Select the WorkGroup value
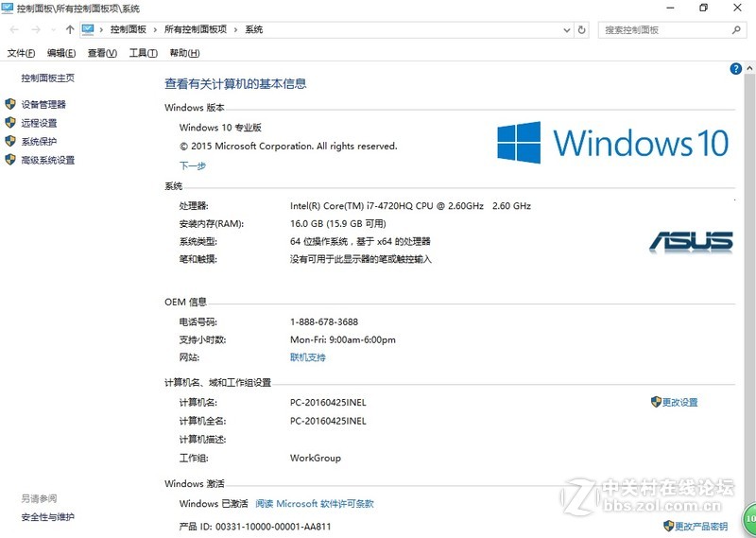This screenshot has width=756, height=538. pyautogui.click(x=316, y=458)
